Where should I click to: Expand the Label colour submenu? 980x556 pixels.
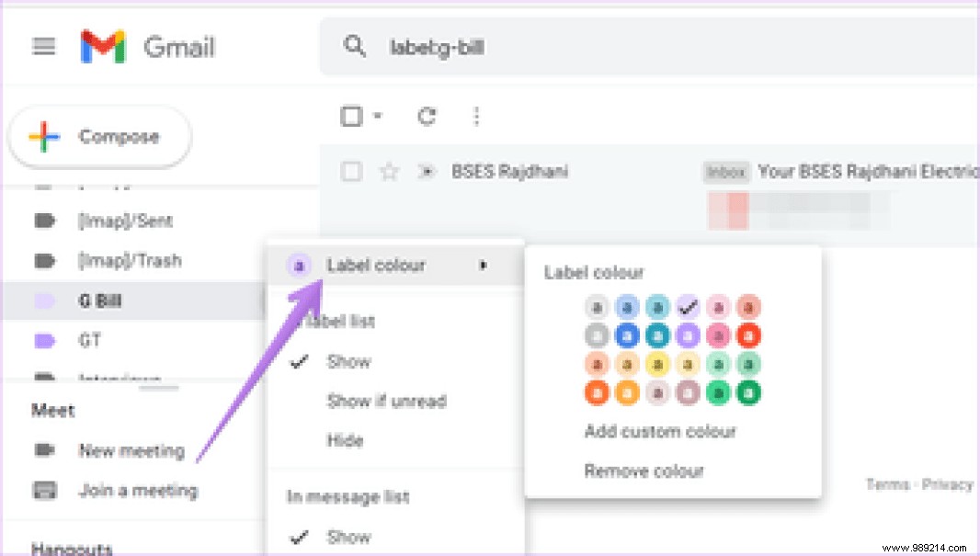[377, 265]
